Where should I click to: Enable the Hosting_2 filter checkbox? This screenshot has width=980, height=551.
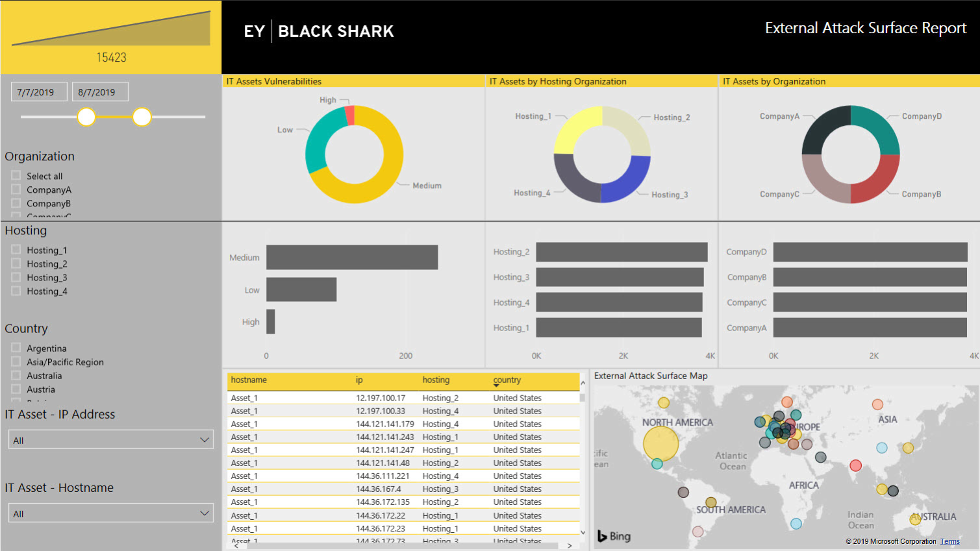point(16,263)
